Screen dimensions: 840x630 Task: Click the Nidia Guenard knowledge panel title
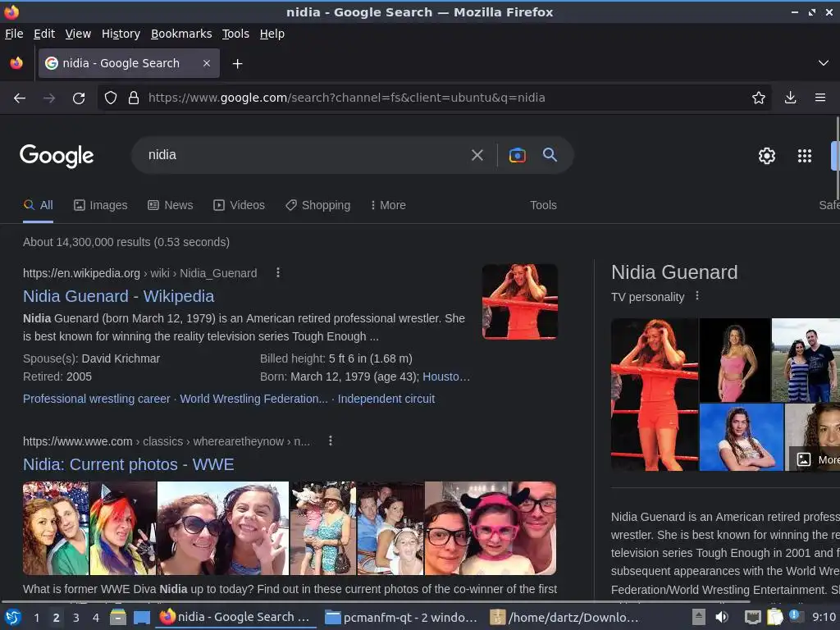pos(674,272)
